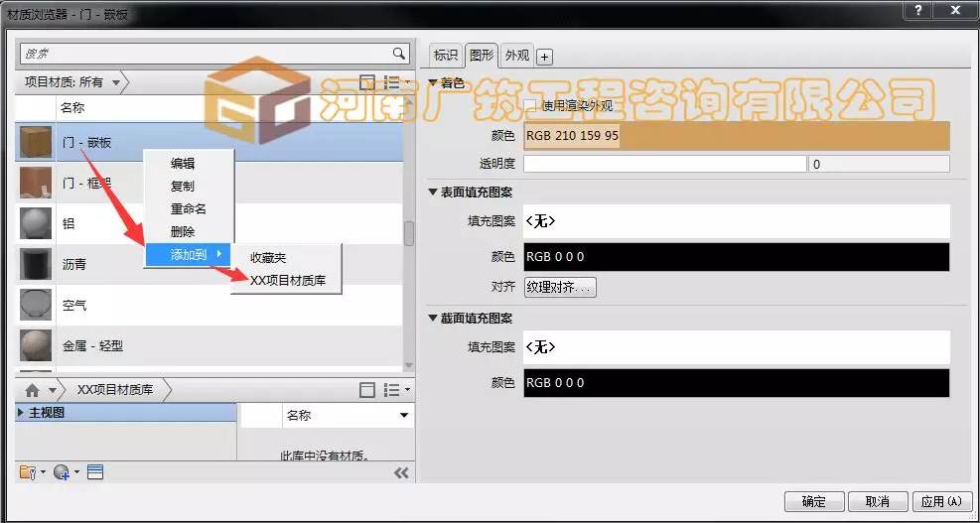Open 添加到 submenu

(x=190, y=254)
